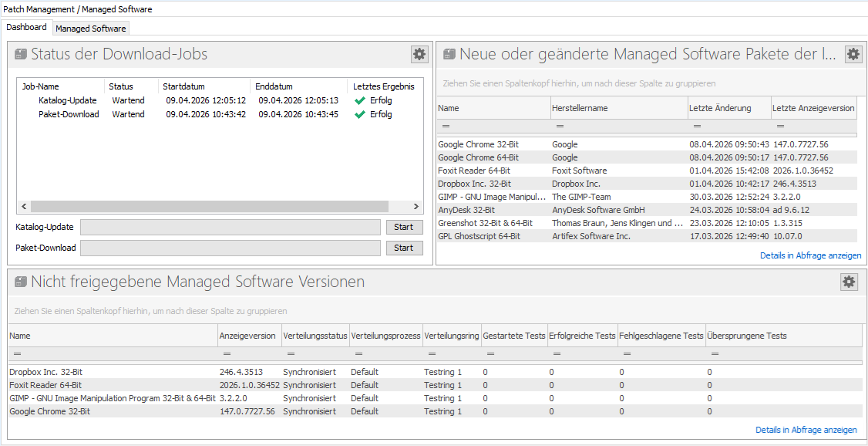Click package icon beside Neue oder geänderte title
Image resolution: width=868 pixels, height=446 pixels.
(449, 54)
